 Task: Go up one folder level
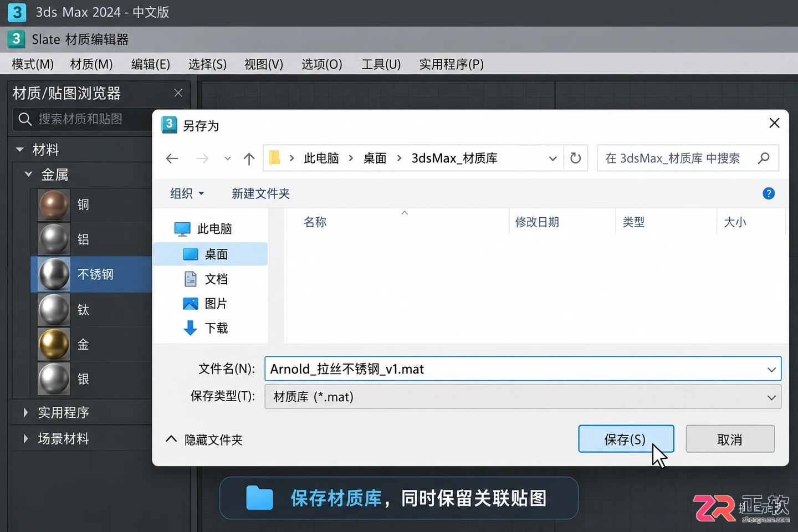249,158
